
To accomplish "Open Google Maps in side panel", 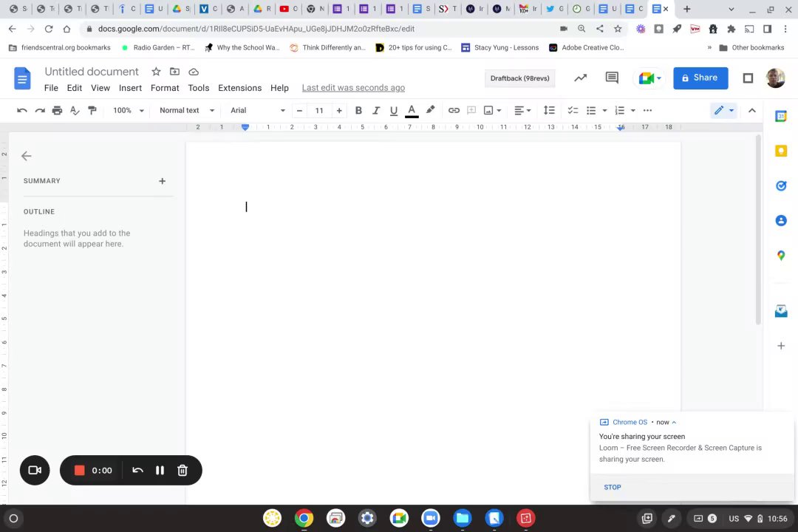I will pos(781,256).
